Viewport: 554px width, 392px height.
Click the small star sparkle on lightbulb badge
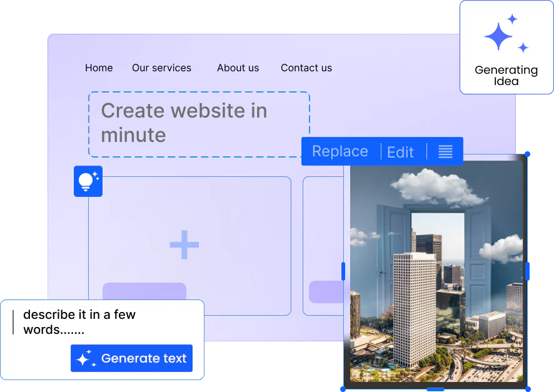[96, 173]
